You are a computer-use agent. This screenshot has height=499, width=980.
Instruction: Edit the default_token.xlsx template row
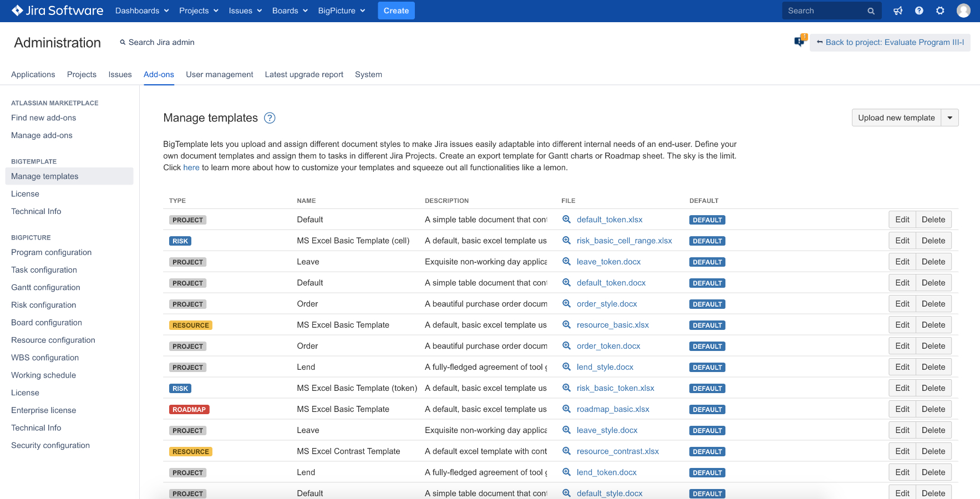point(902,220)
